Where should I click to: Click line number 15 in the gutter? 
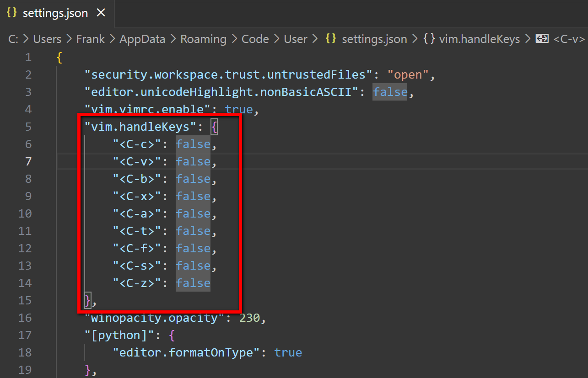pos(25,300)
